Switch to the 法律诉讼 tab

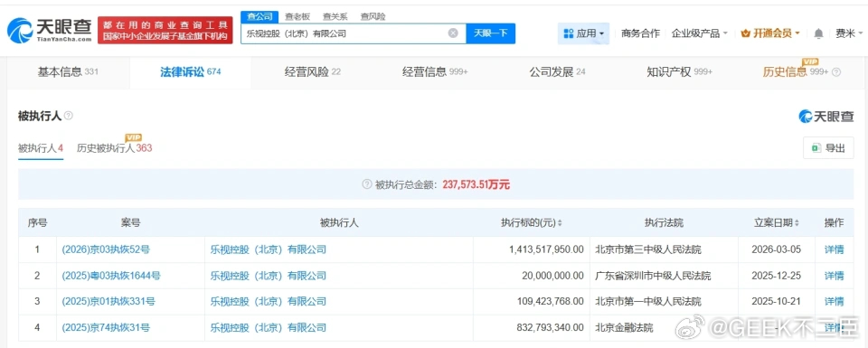190,72
